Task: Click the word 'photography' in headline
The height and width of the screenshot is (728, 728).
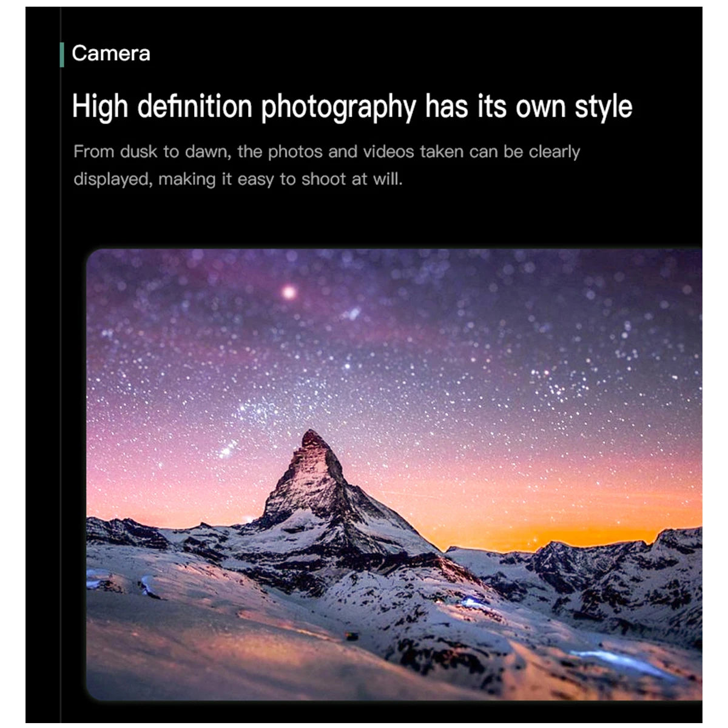Action: [x=339, y=107]
